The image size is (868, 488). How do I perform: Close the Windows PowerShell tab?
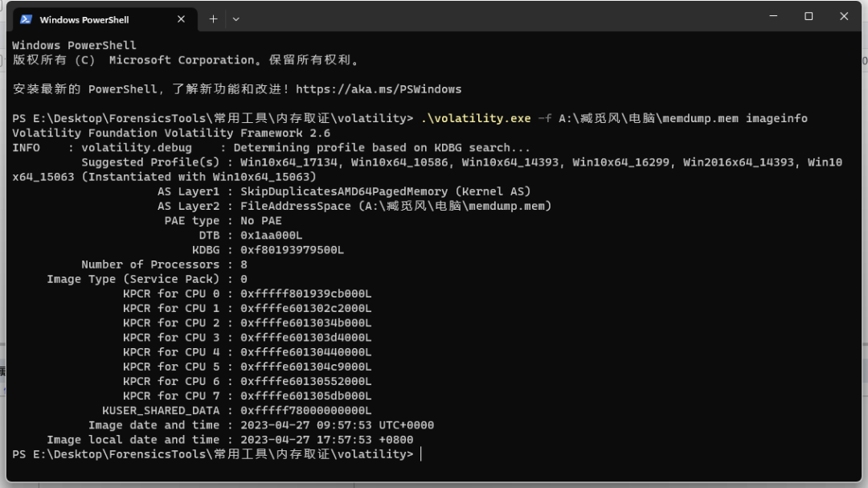pyautogui.click(x=181, y=19)
